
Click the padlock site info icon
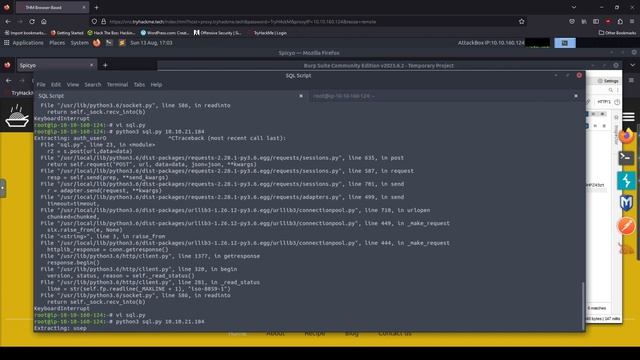tap(103, 21)
